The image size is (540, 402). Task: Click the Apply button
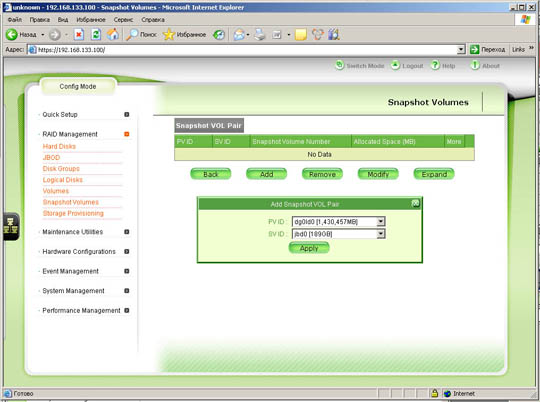(309, 248)
